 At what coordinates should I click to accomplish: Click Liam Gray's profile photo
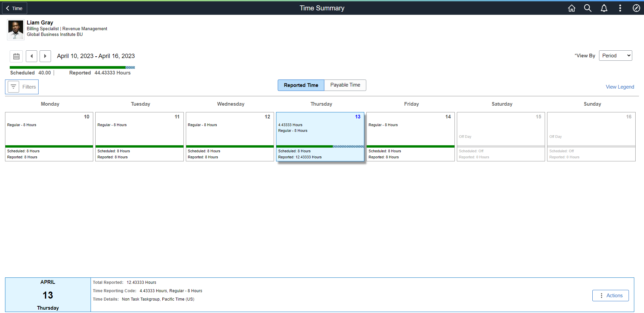pyautogui.click(x=16, y=30)
